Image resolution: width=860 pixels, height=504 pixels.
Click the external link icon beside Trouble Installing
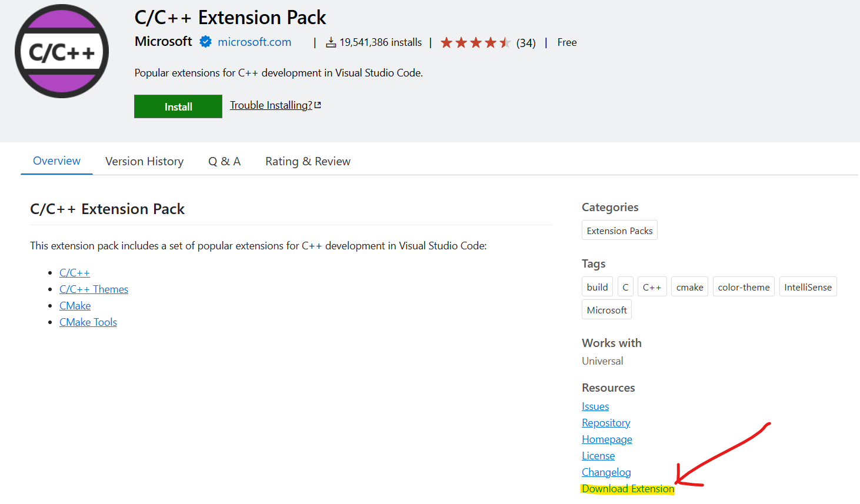click(x=318, y=105)
